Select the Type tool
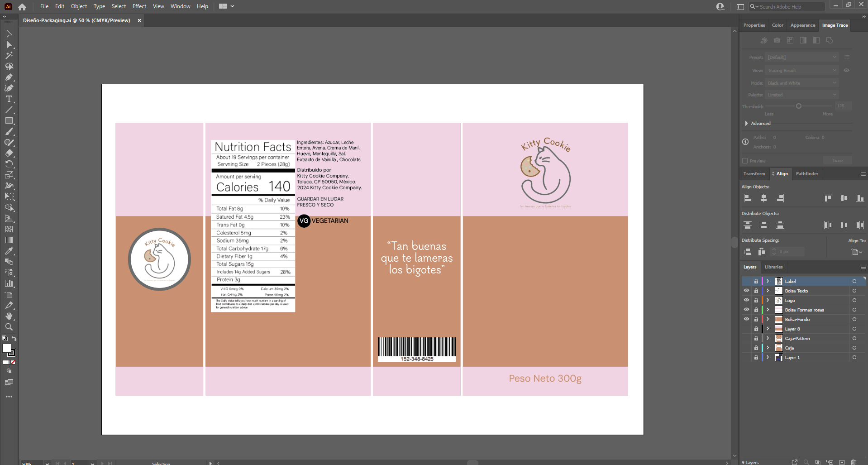This screenshot has height=465, width=868. [9, 99]
